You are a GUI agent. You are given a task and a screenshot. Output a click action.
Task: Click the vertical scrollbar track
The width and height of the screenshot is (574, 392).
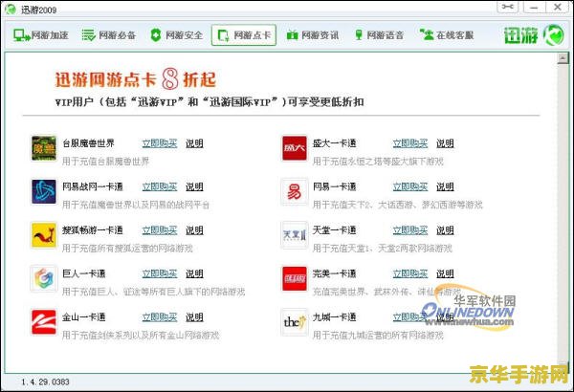point(563,214)
